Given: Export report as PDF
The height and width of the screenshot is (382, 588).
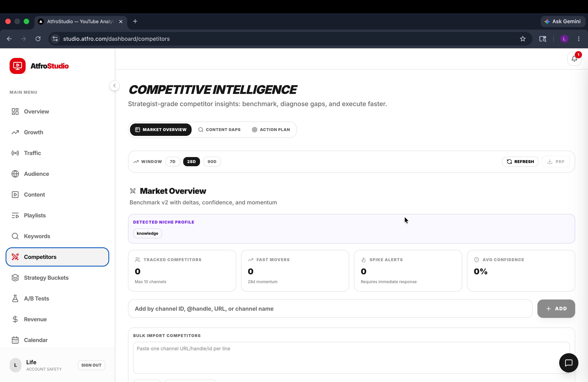Looking at the screenshot, I should click(x=556, y=162).
